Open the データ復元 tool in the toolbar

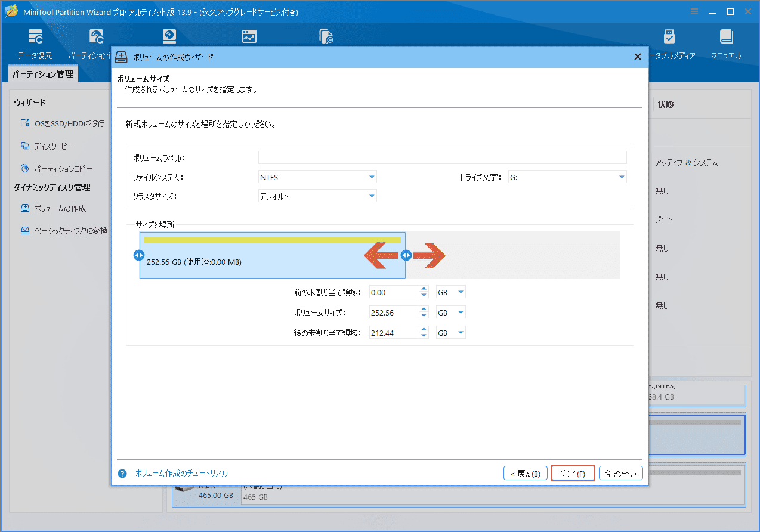pos(35,44)
